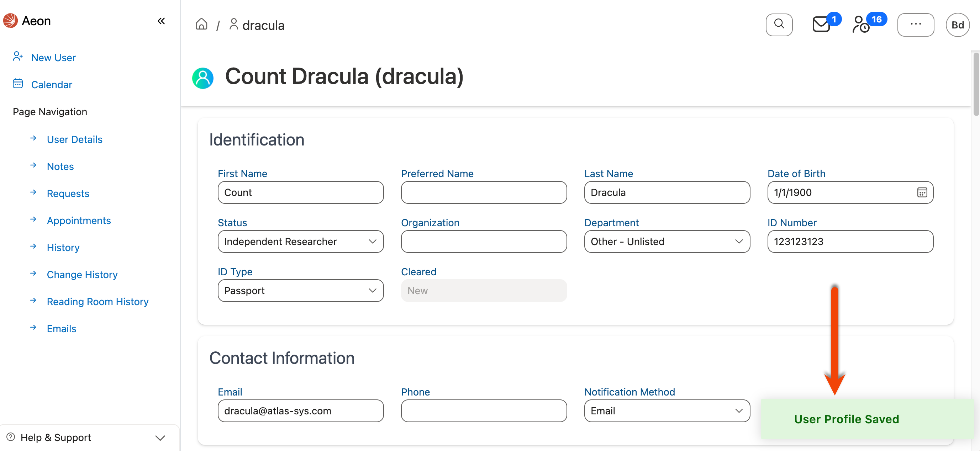980x451 pixels.
Task: Open the mail notifications envelope icon
Action: [x=821, y=25]
